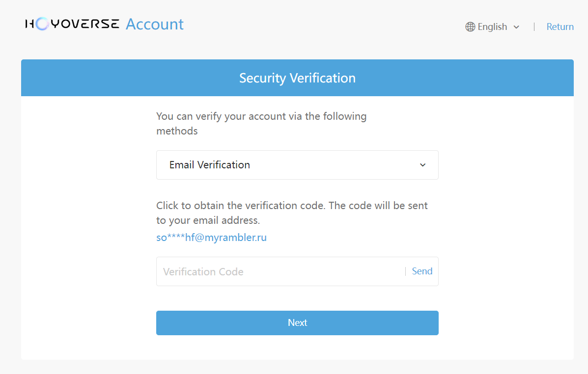Click the divider line before Send
The image size is (588, 374).
coord(406,271)
